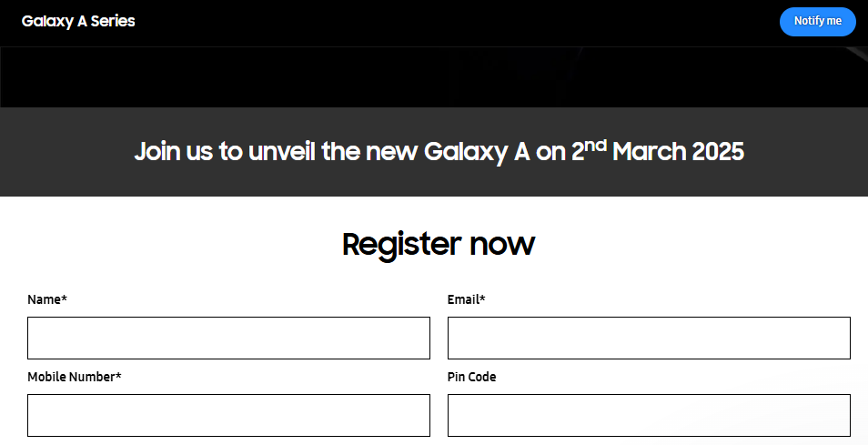Click the required asterisk beside Name

pyautogui.click(x=65, y=298)
